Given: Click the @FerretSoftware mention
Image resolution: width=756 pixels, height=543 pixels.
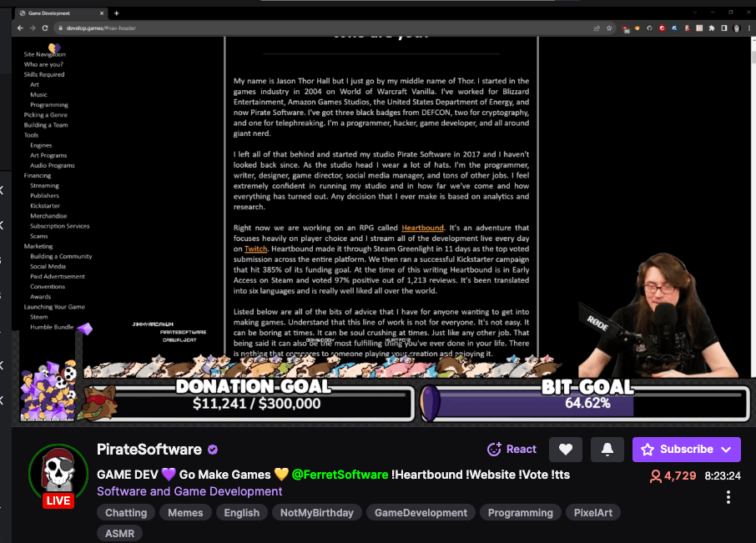Looking at the screenshot, I should (x=340, y=475).
